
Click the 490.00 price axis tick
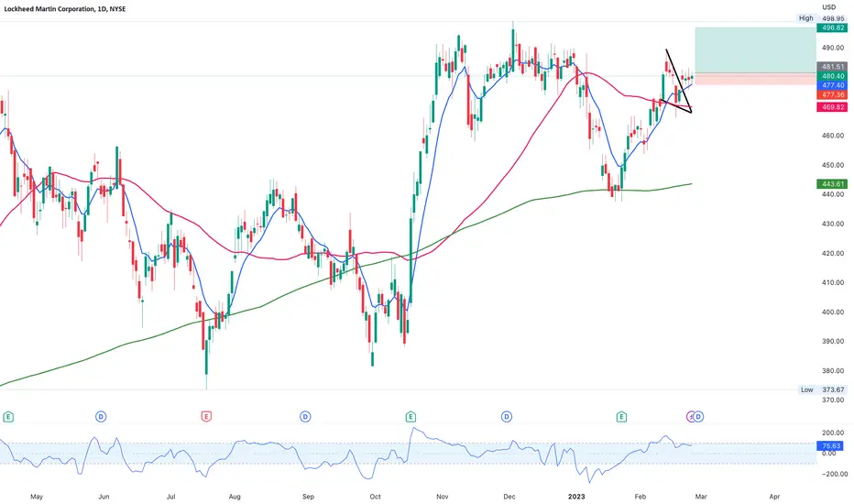click(x=833, y=48)
